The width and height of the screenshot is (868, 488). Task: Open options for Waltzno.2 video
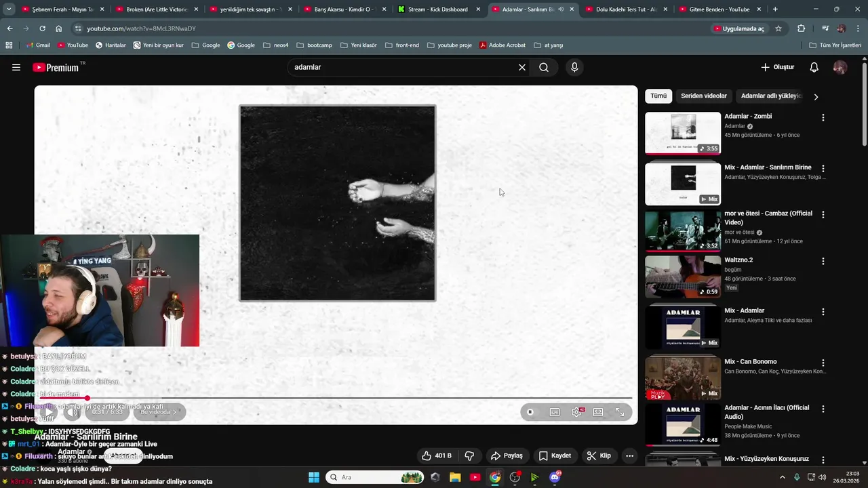[x=823, y=261]
